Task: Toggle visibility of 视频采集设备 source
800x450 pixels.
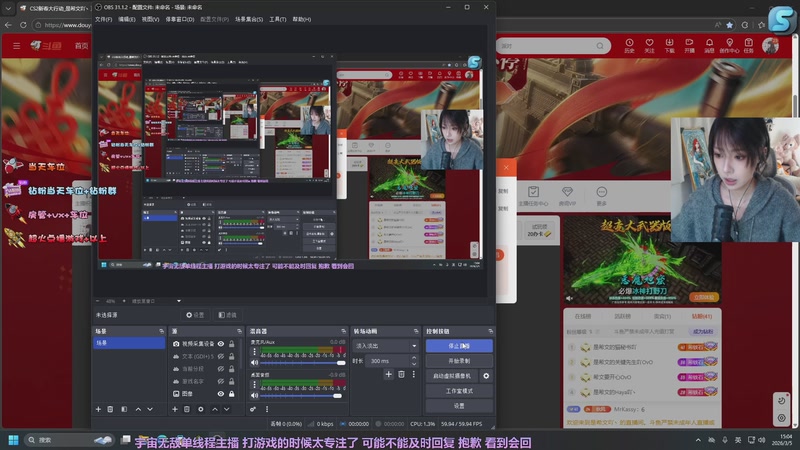Action: pos(221,344)
